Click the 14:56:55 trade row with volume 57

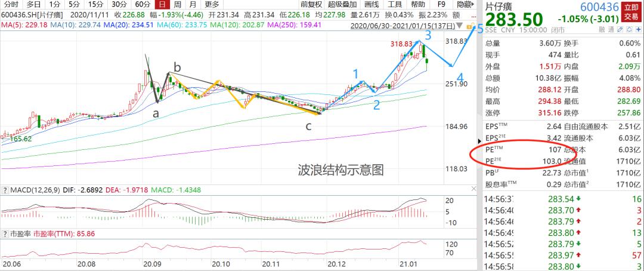point(563,256)
